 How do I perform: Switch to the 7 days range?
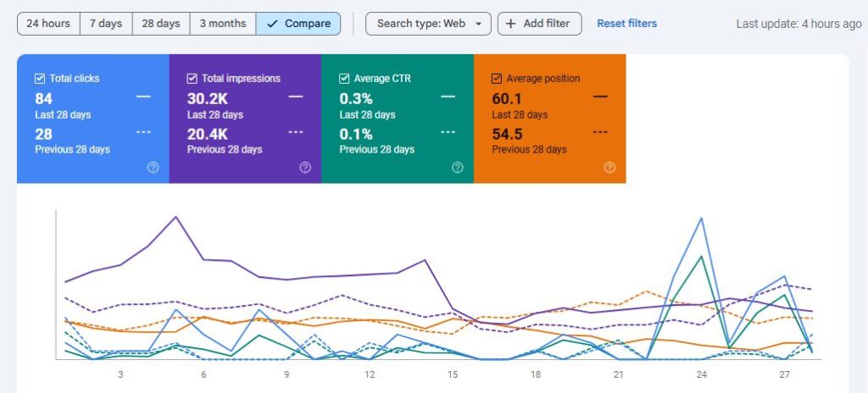[x=106, y=24]
